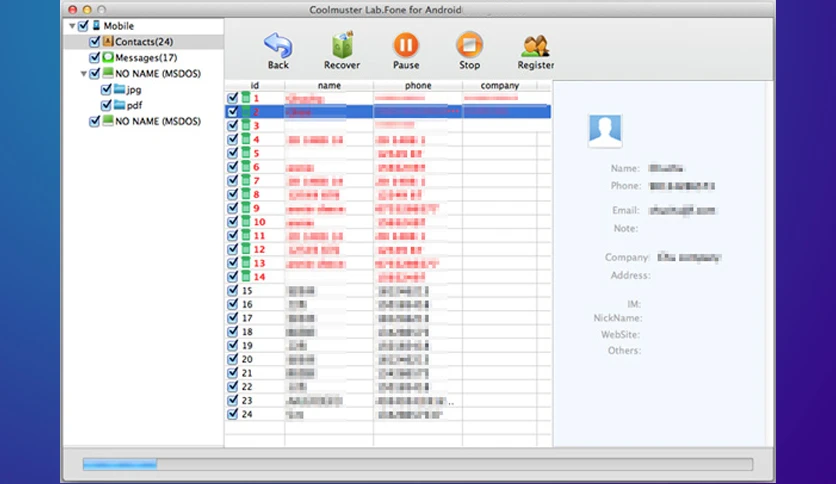Viewport: 836px width, 484px height.
Task: Toggle the Contacts(24) checkbox
Action: click(95, 42)
